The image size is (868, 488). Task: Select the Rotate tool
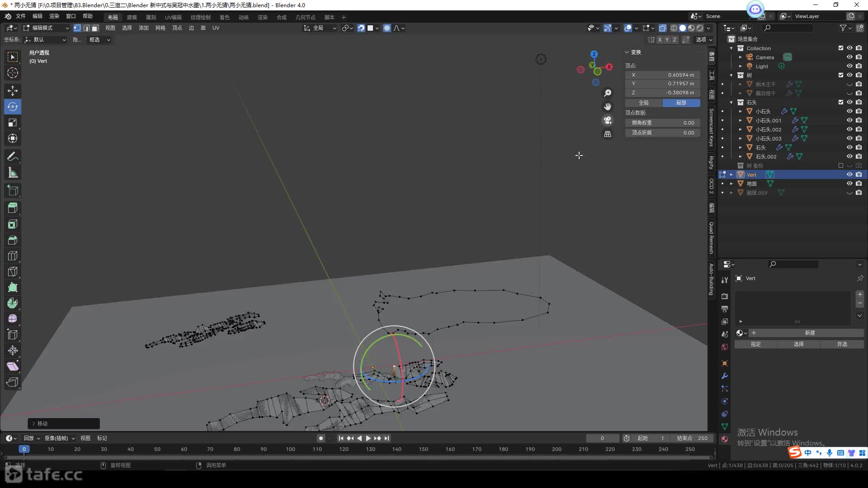(13, 107)
